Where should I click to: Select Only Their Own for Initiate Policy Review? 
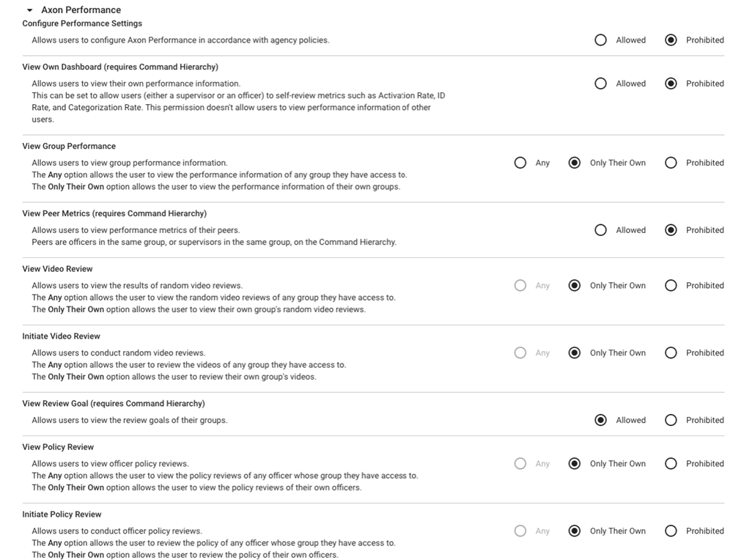pos(575,531)
